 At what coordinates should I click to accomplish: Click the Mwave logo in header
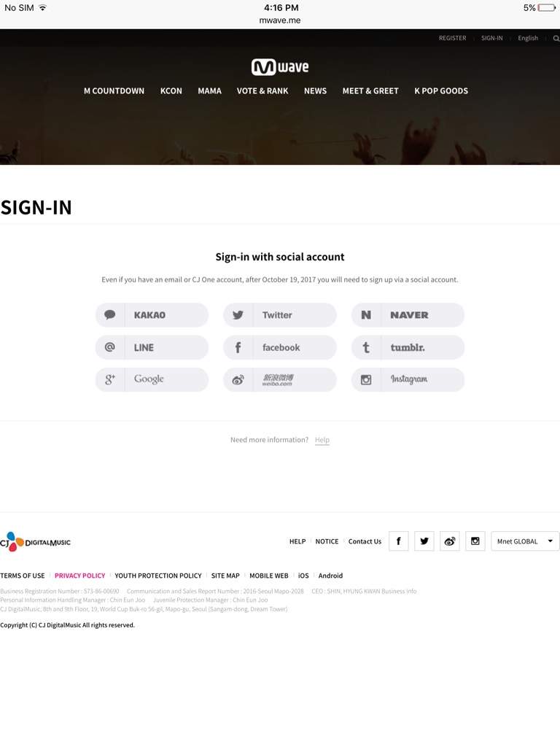[x=280, y=67]
